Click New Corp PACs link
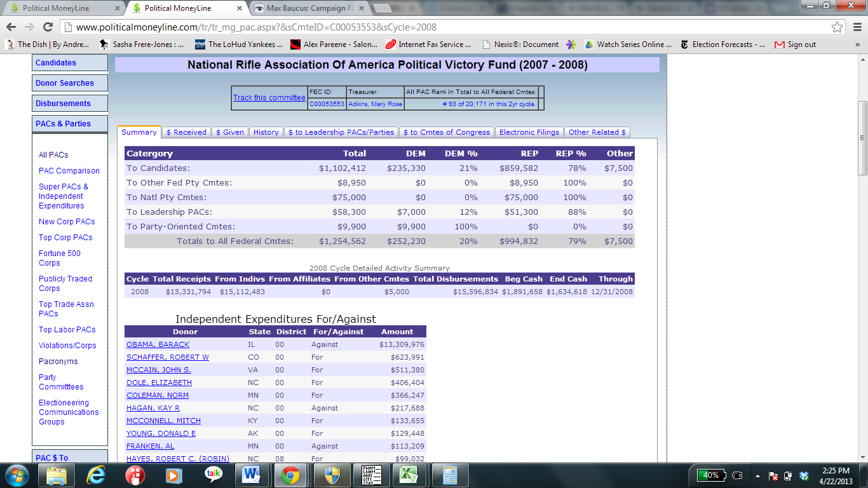Screen dimensions: 868x488 pos(67,222)
